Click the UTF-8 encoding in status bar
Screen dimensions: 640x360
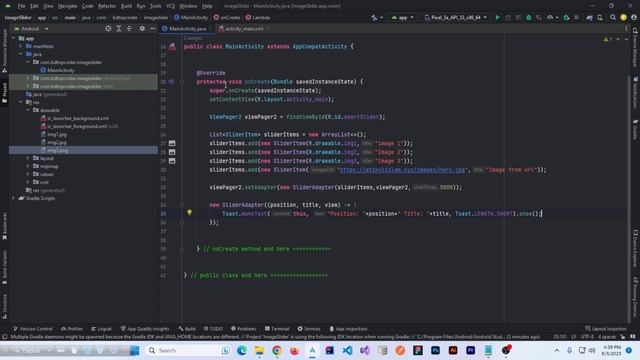[587, 337]
